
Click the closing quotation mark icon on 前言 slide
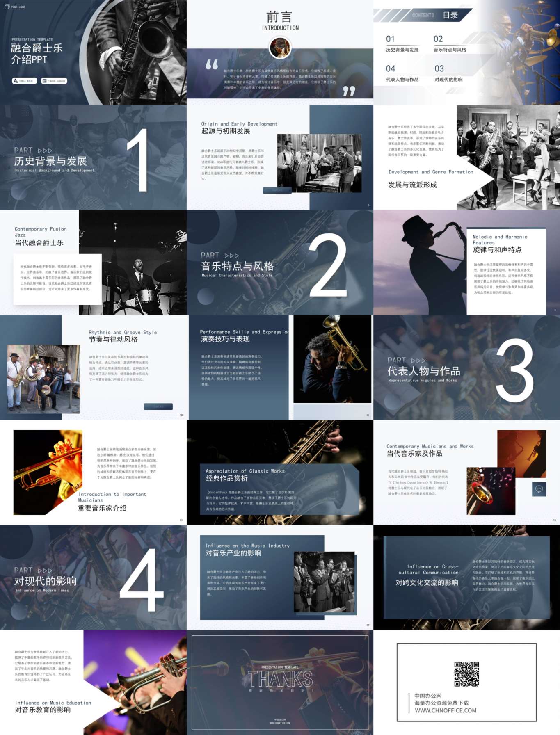349,91
